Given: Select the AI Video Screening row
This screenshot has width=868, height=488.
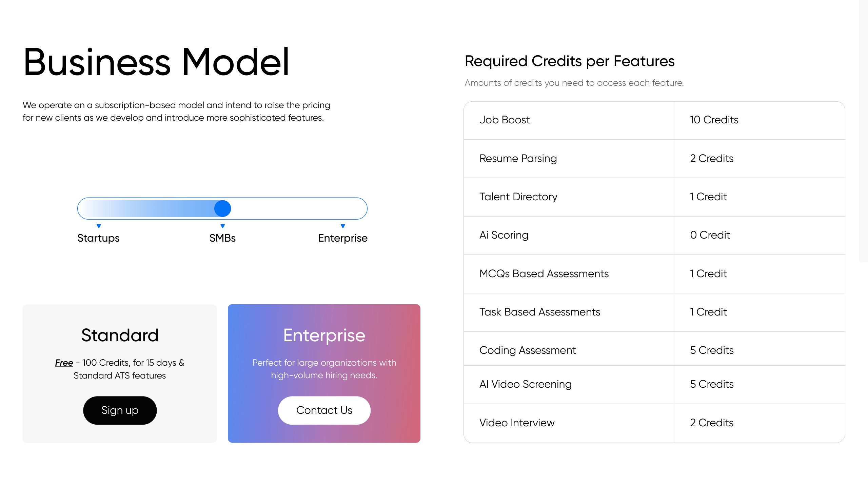Looking at the screenshot, I should [x=654, y=385].
